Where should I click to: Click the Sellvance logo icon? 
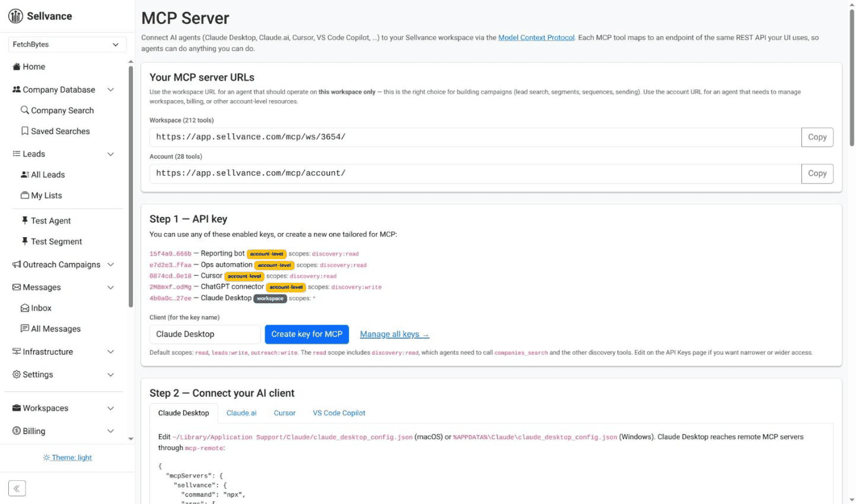click(x=15, y=16)
